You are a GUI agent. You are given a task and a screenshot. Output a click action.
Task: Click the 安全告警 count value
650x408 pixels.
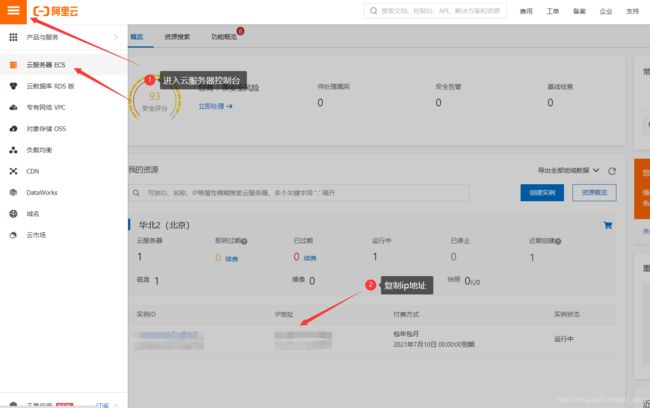[438, 102]
